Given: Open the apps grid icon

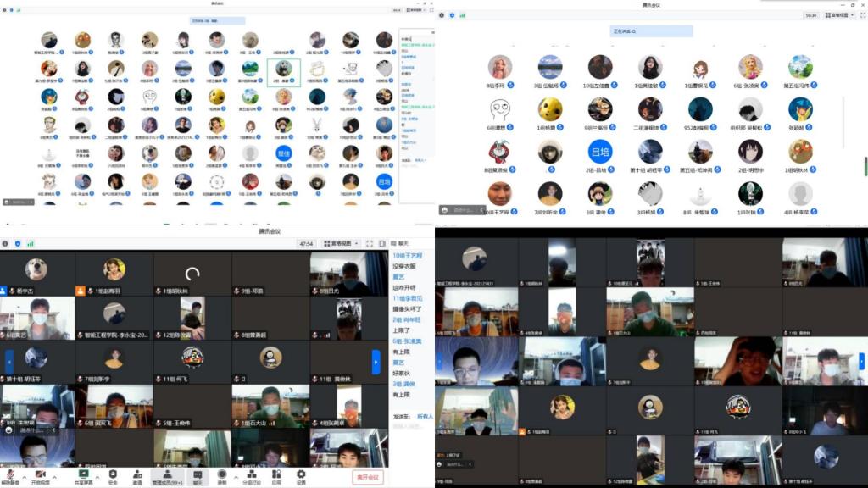Looking at the screenshot, I should pyautogui.click(x=276, y=474).
